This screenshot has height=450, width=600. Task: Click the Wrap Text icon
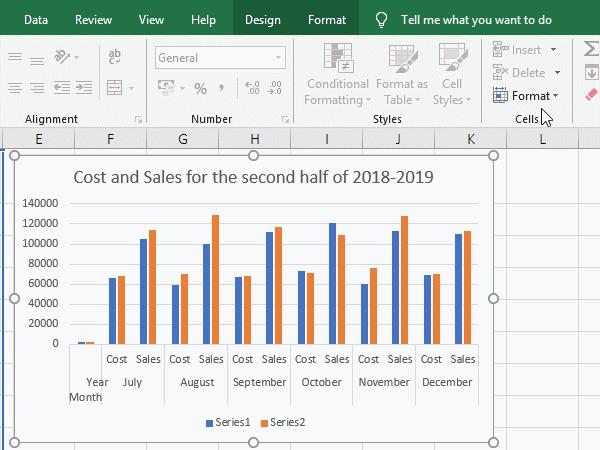(x=114, y=58)
